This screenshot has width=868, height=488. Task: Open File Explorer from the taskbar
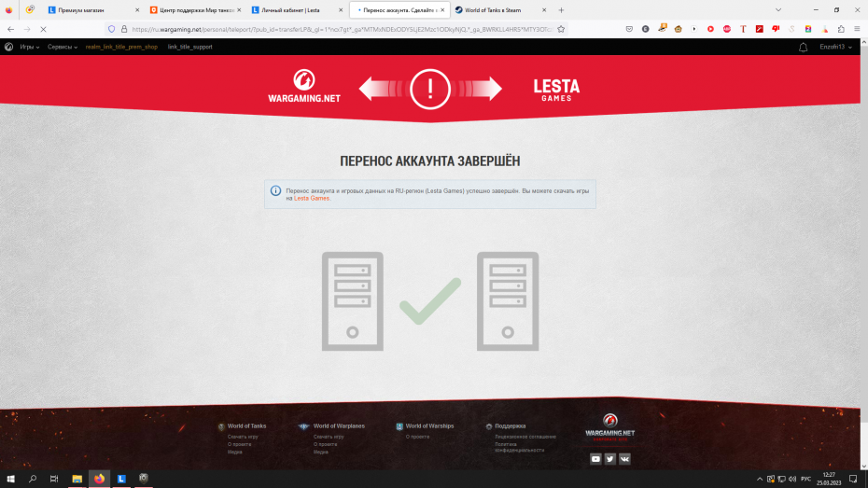(77, 479)
